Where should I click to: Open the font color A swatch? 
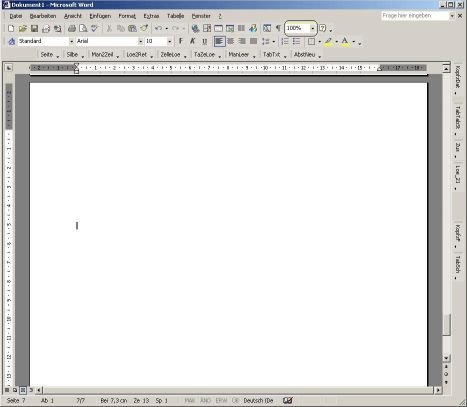coord(345,41)
